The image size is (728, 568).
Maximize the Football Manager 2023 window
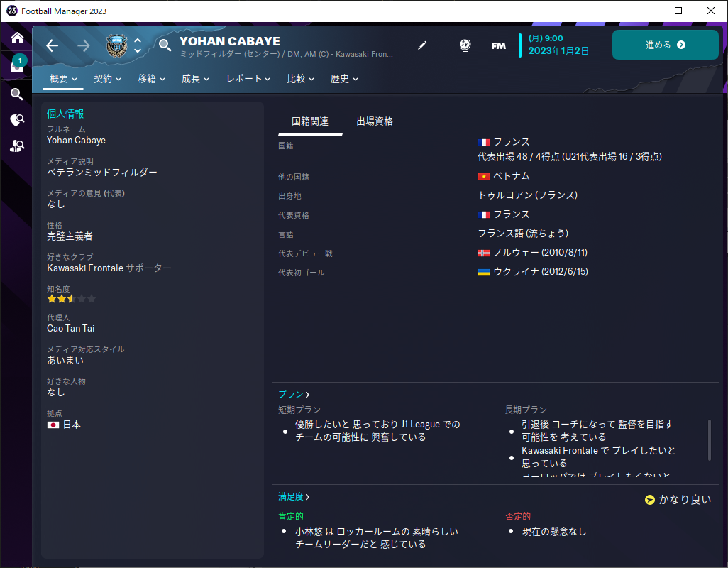click(678, 11)
